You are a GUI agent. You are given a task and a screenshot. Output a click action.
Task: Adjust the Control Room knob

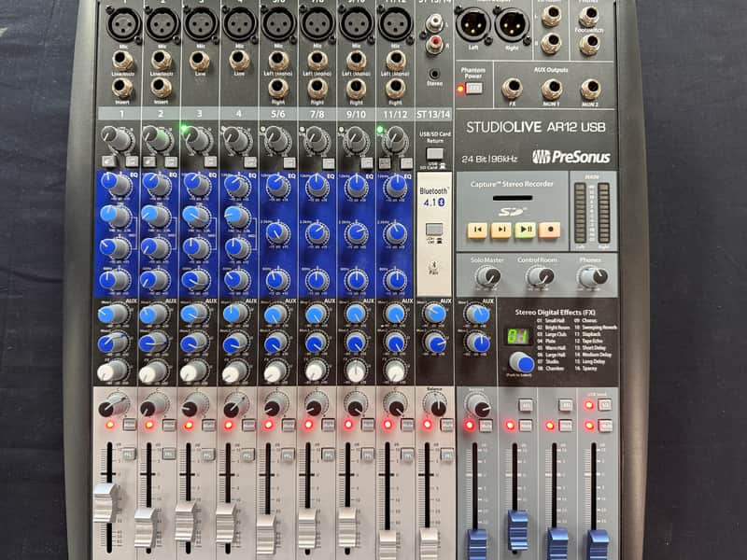click(x=540, y=276)
